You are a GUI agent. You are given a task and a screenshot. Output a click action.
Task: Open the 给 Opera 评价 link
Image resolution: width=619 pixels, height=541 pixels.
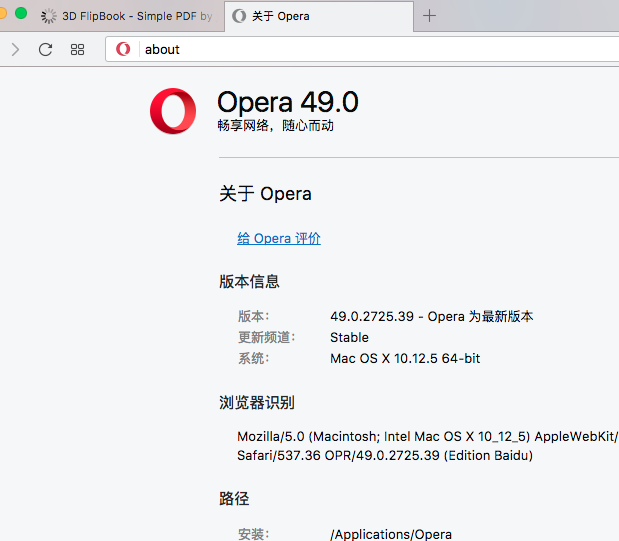pos(279,239)
